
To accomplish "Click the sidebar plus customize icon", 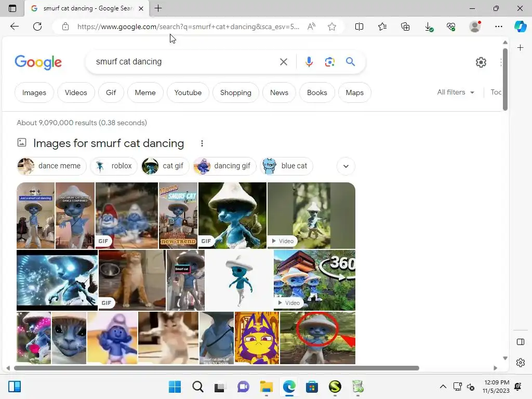I will (520, 48).
